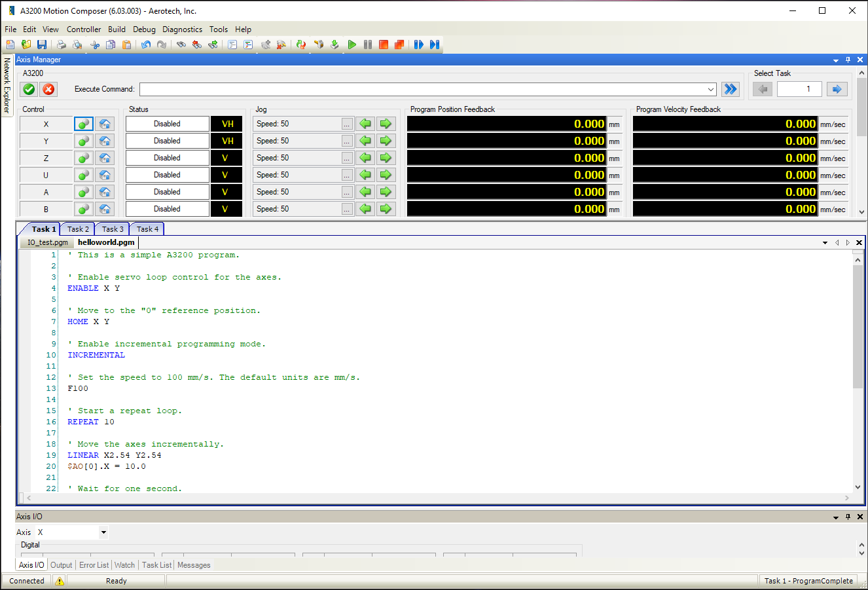
Task: Open the Axis selector dropdown in Axis I/O
Action: pos(103,532)
